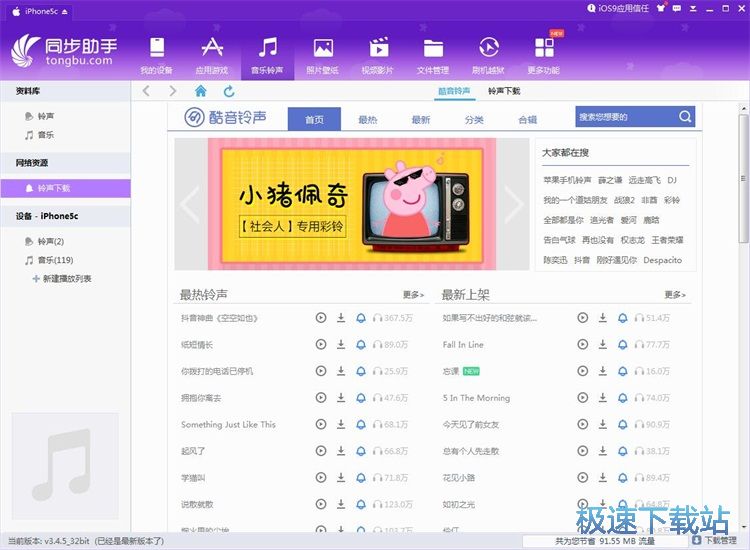Screen dimensions: 750x550
Task: Open the File Management section
Action: point(433,55)
